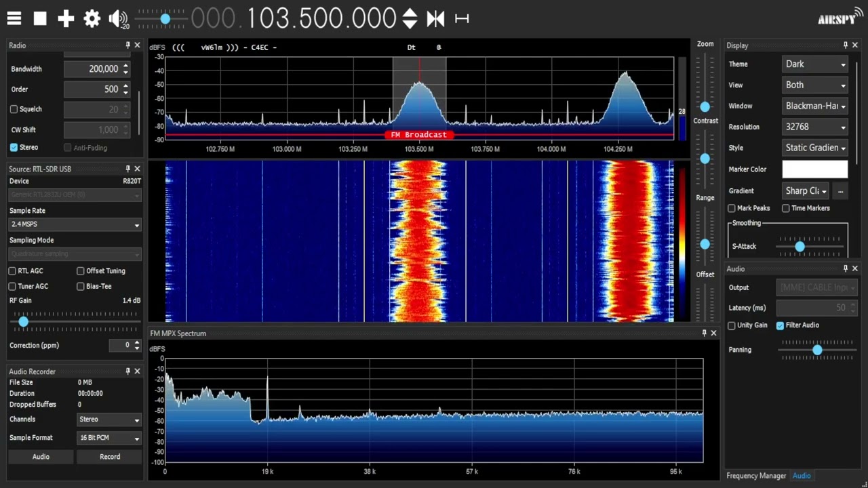Mute audio using the speaker icon
Image resolution: width=868 pixels, height=488 pixels.
tap(117, 18)
